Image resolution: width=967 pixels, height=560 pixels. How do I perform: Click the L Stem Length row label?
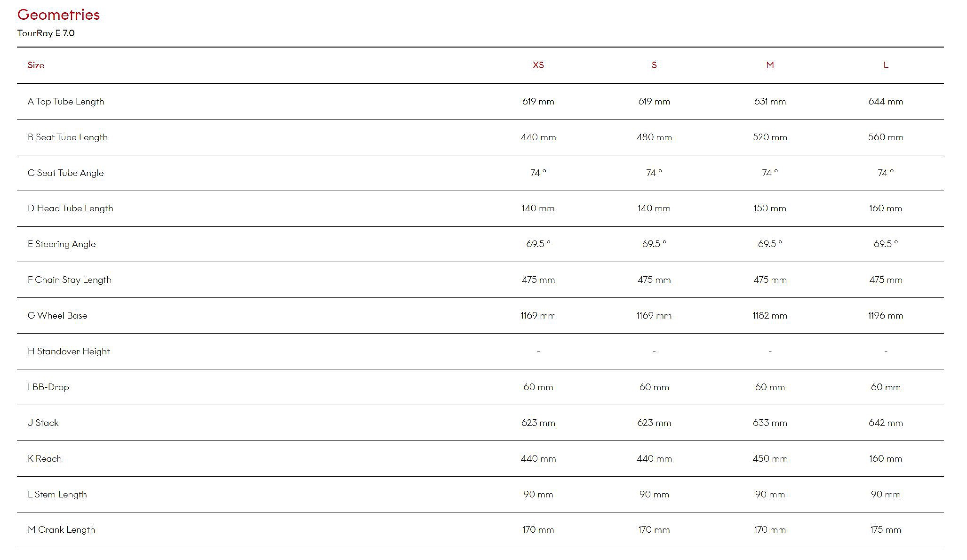point(57,494)
